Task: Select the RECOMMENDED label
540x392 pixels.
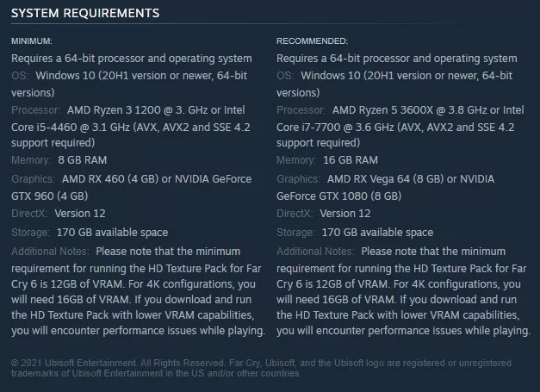Action: tap(312, 41)
